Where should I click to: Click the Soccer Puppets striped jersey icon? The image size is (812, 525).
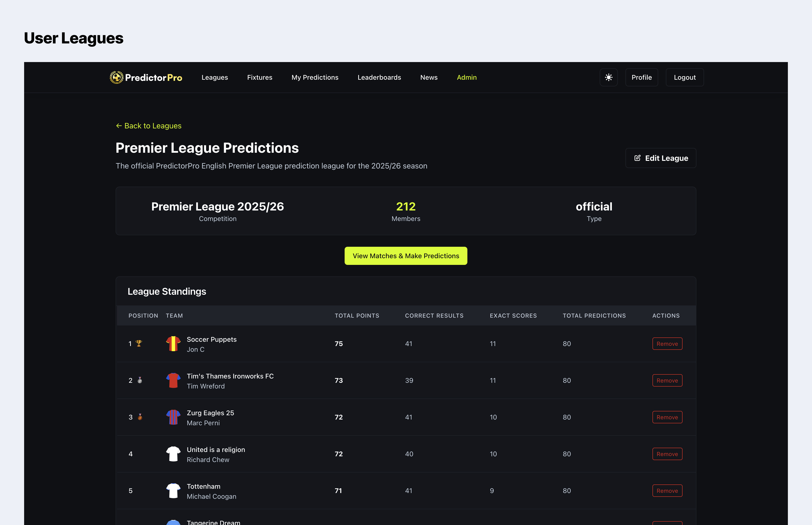pos(173,344)
